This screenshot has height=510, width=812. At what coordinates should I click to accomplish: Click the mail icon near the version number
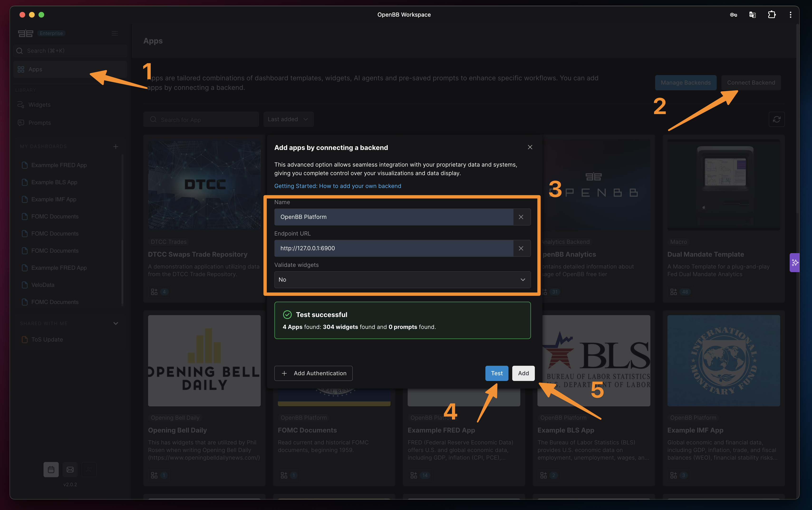pyautogui.click(x=70, y=469)
